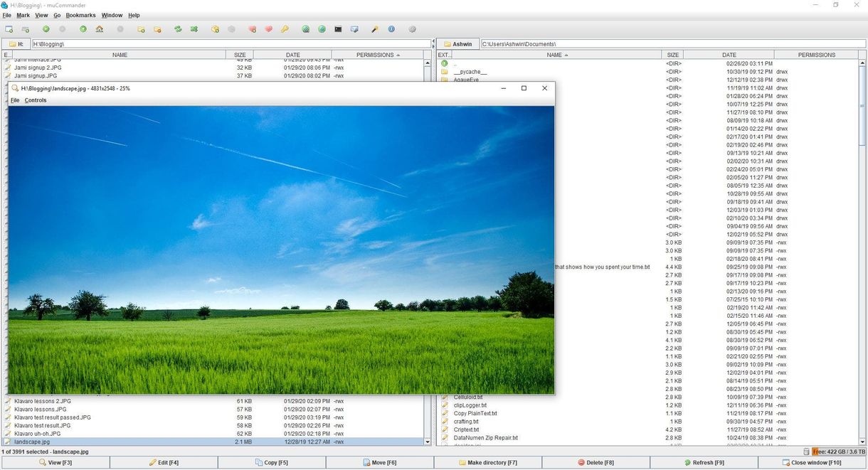Show open server connections icon

coord(322,29)
